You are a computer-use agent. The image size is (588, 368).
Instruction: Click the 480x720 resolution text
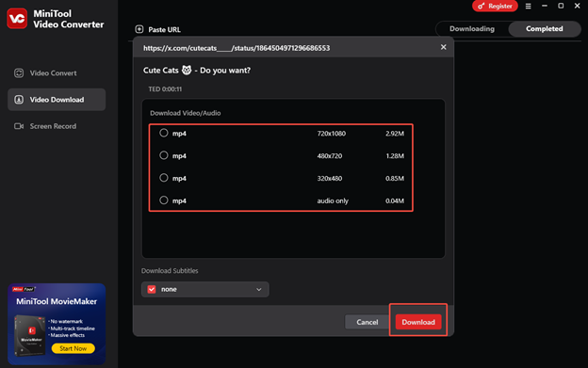click(x=330, y=156)
